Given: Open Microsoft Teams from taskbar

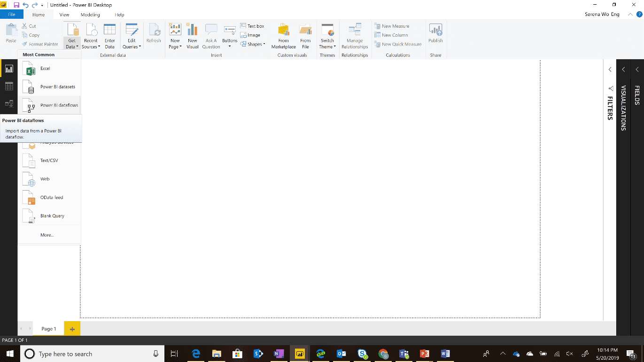Looking at the screenshot, I should point(403,354).
